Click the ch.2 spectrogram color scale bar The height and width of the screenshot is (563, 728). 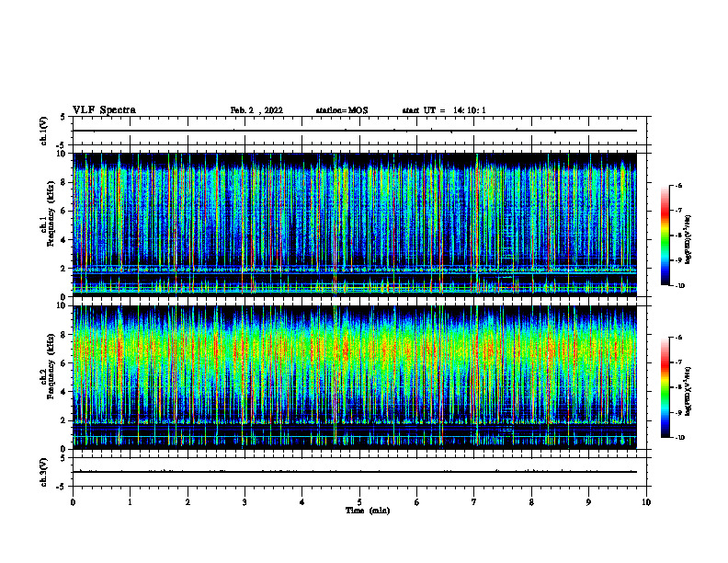pos(665,387)
